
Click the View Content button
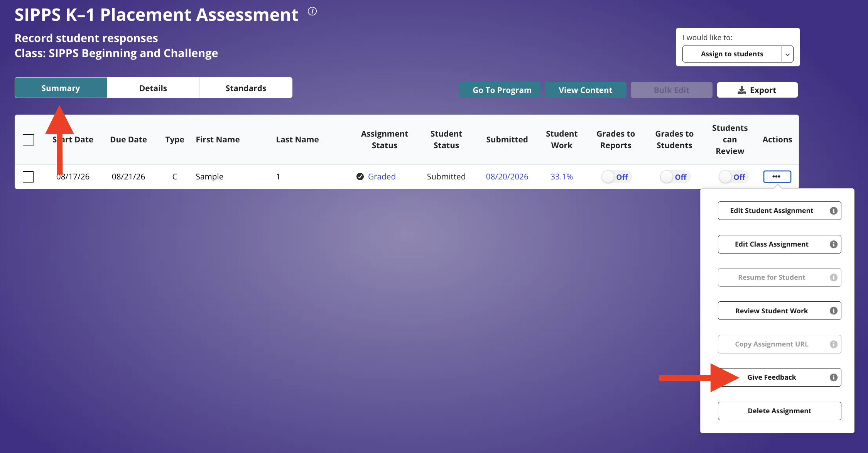(x=586, y=90)
